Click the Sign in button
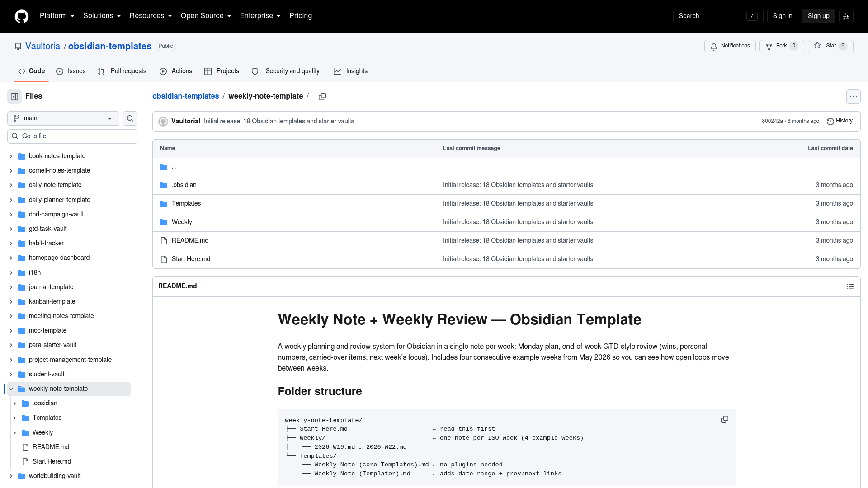868x488 pixels. tap(783, 16)
